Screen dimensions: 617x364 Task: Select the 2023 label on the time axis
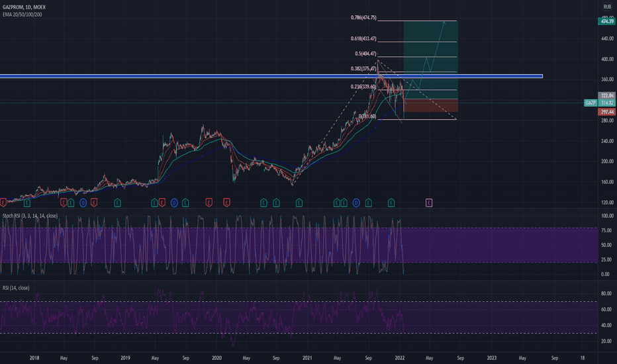[491, 358]
